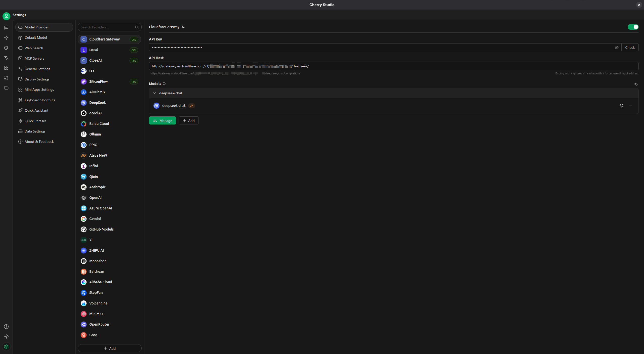
Task: Select the Anthropic provider
Action: pyautogui.click(x=109, y=187)
